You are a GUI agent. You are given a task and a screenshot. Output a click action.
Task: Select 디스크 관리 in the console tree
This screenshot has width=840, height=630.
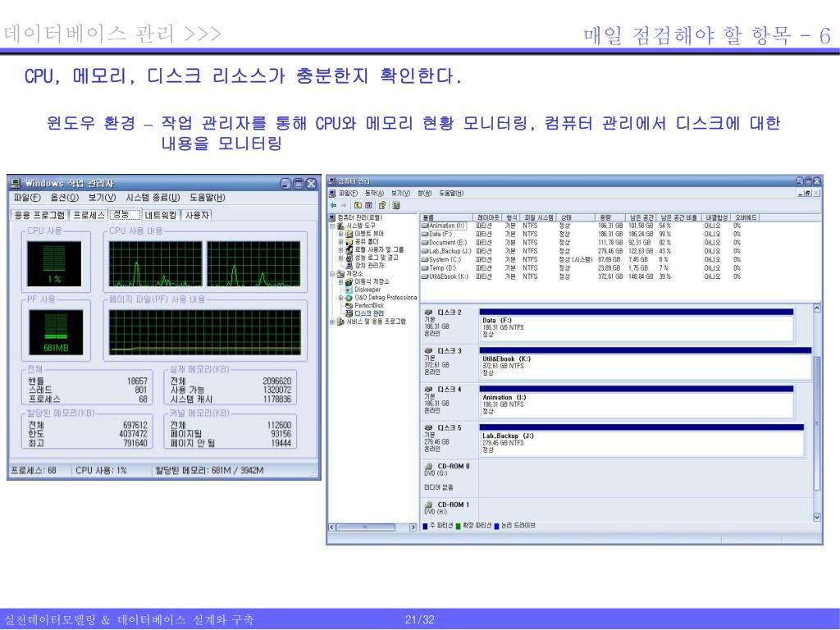[368, 313]
